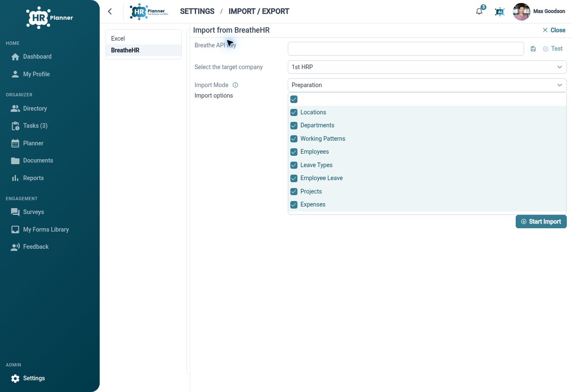Click the HR Planner logo in the header
Screen dimensions: 571x392
click(x=149, y=11)
